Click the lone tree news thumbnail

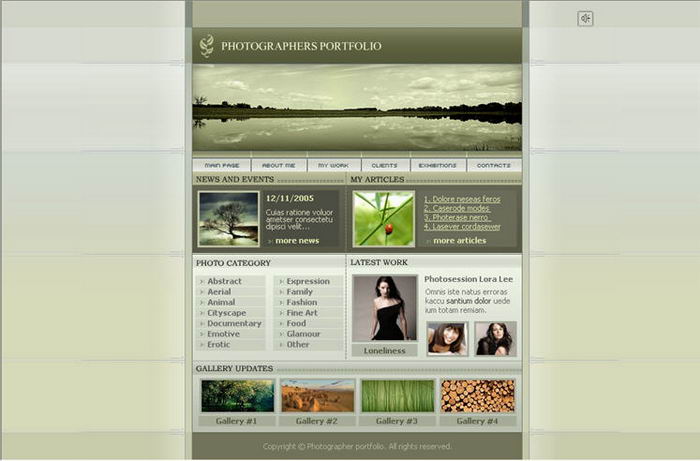[228, 218]
